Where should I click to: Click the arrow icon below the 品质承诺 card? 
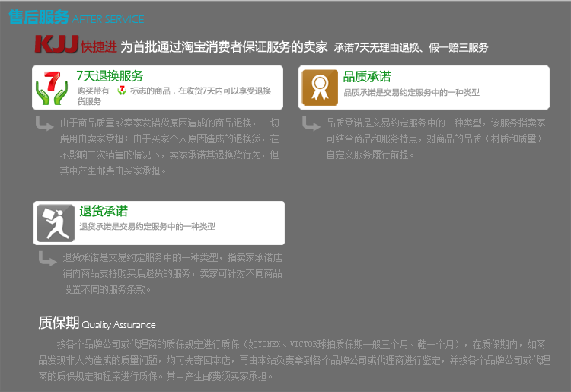[311, 123]
